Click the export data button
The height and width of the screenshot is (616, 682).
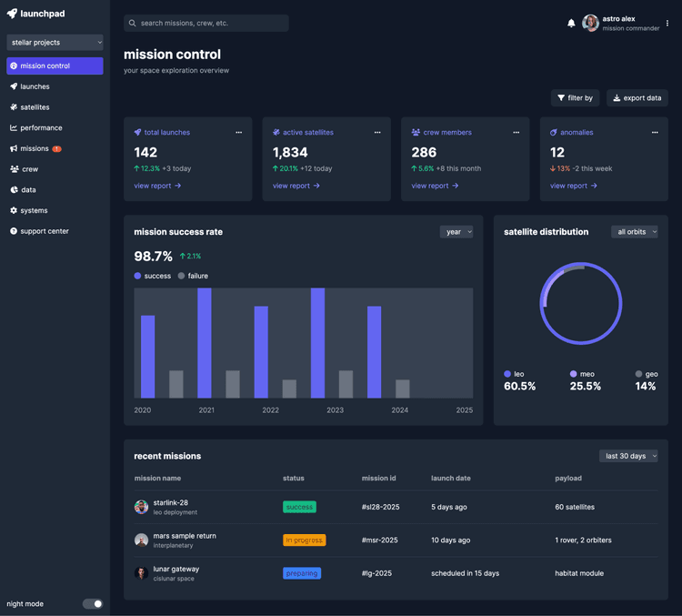tap(637, 98)
